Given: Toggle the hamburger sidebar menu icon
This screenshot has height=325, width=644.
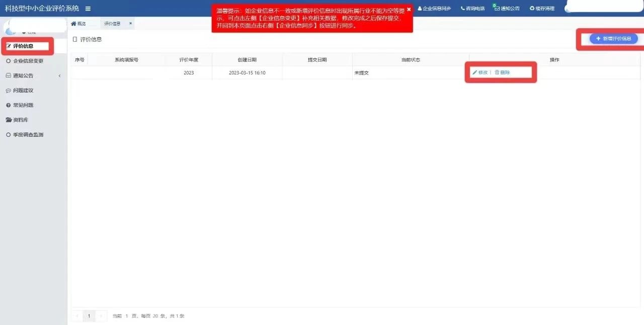Looking at the screenshot, I should pos(88,8).
